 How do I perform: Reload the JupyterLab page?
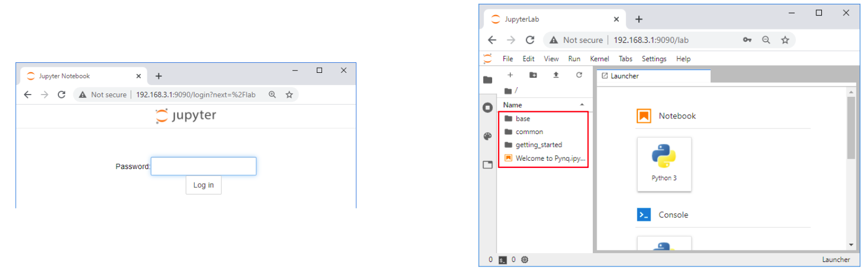tap(530, 40)
